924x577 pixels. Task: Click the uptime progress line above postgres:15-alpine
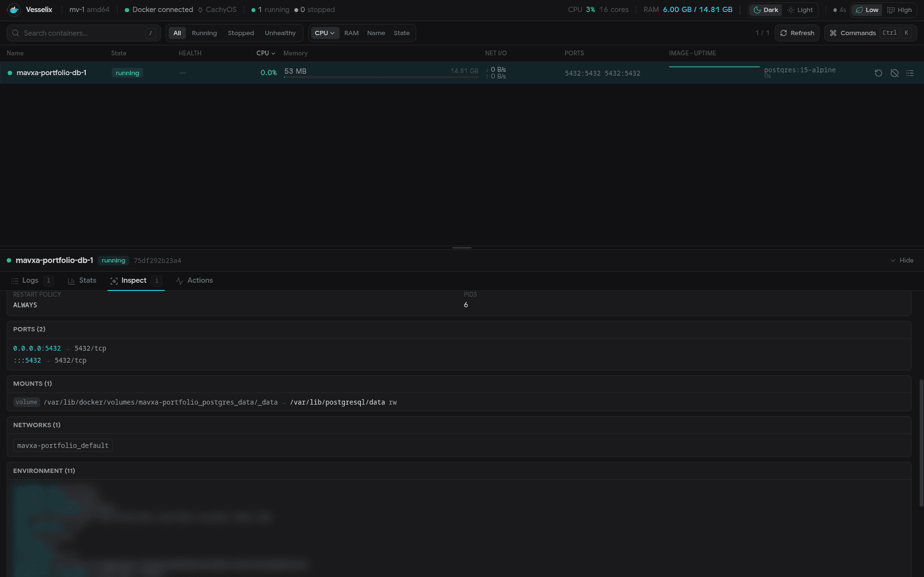[x=714, y=67]
